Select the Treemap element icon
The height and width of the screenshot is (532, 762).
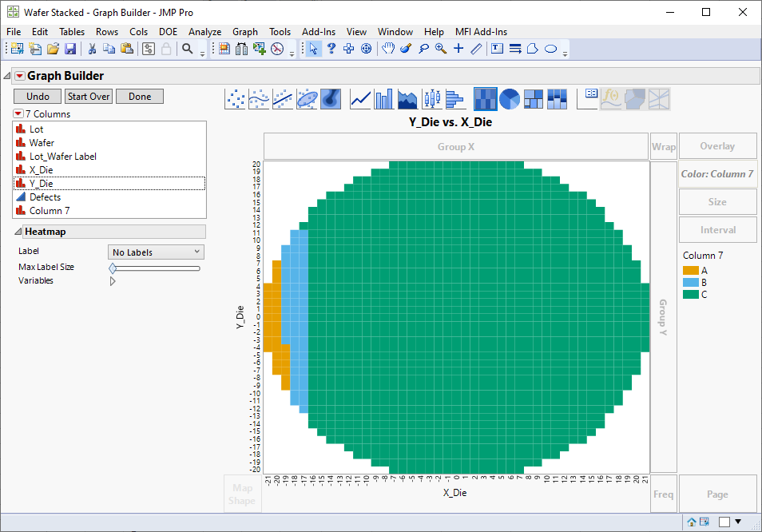(x=533, y=99)
